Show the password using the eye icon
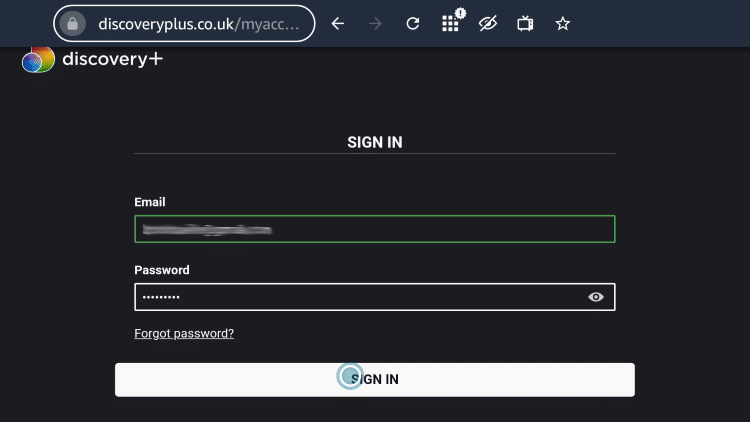This screenshot has height=422, width=750. tap(596, 297)
